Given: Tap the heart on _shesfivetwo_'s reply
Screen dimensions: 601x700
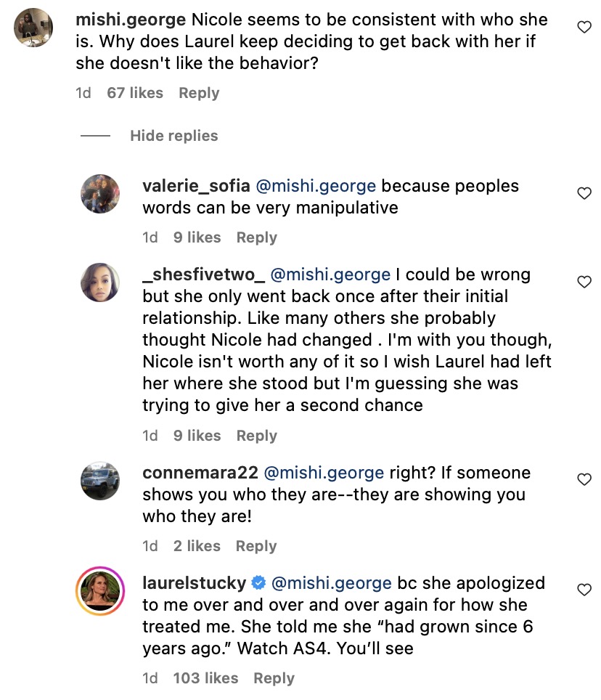Looking at the screenshot, I should [584, 282].
